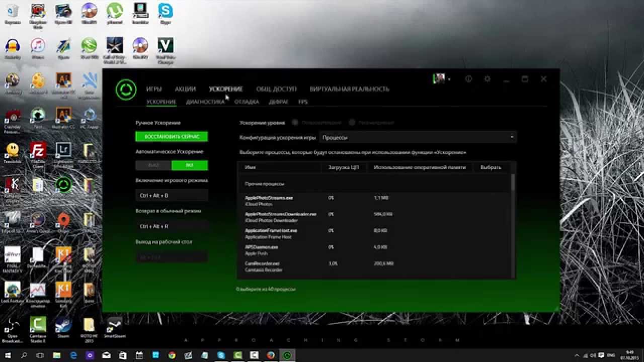The height and width of the screenshot is (362, 644).
Task: Open the orange map marker desktop shortcut
Action: [63, 223]
